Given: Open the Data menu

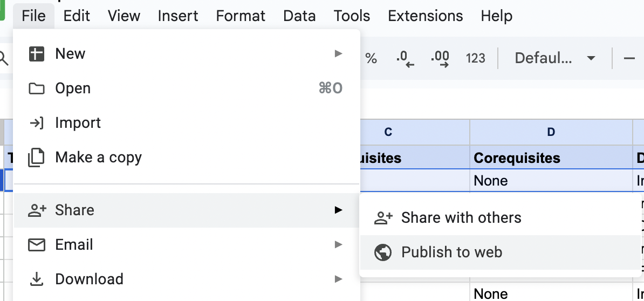Looking at the screenshot, I should (299, 16).
